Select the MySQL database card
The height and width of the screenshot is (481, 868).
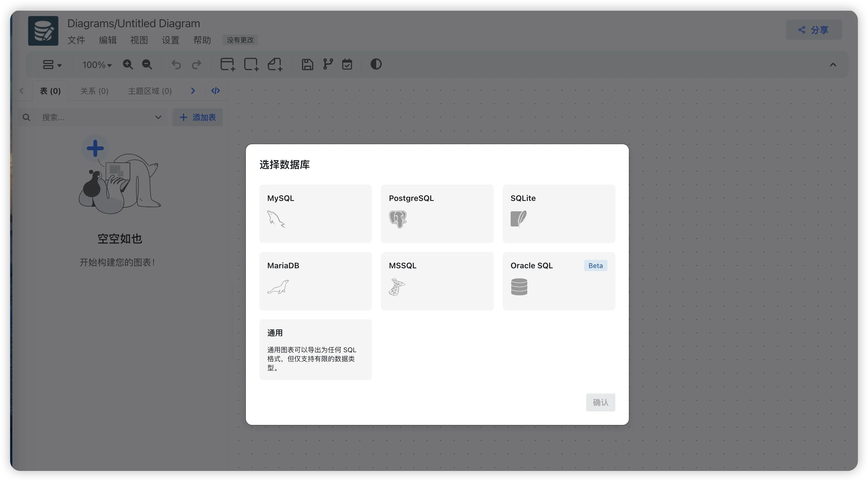point(315,214)
